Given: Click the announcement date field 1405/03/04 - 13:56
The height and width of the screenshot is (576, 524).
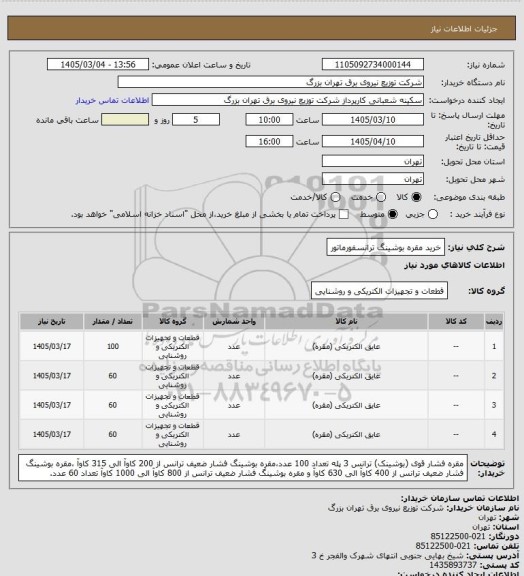Looking at the screenshot, I should 98,64.
